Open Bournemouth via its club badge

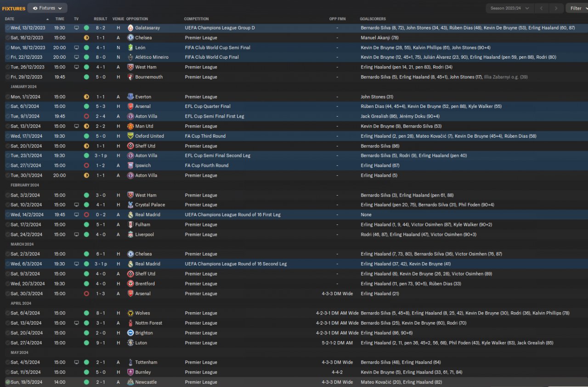(x=130, y=77)
